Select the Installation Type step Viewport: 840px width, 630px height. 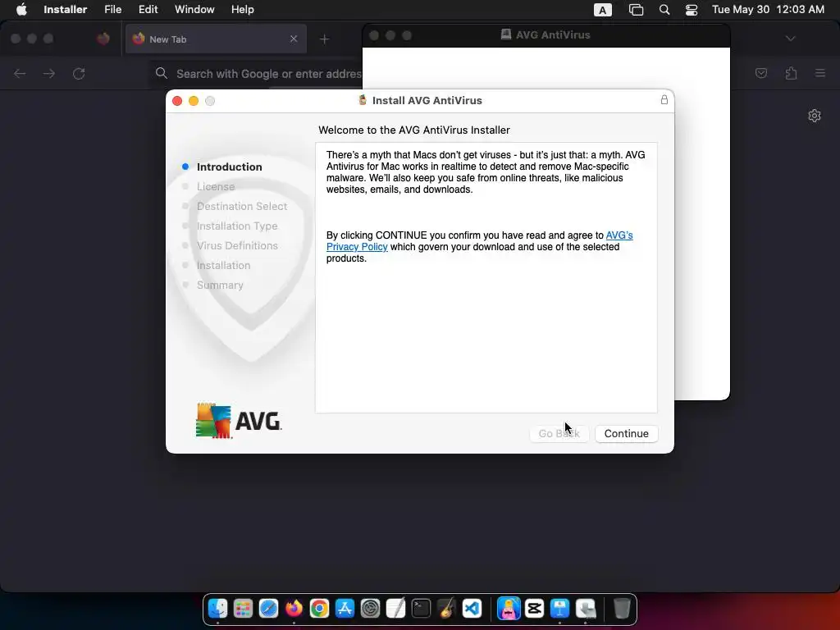237,226
